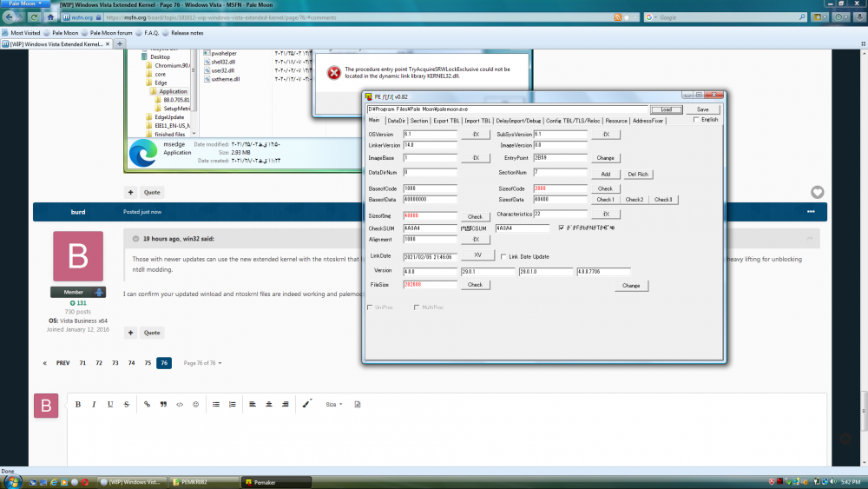Insert a bulleted list in the editor

[215, 405]
